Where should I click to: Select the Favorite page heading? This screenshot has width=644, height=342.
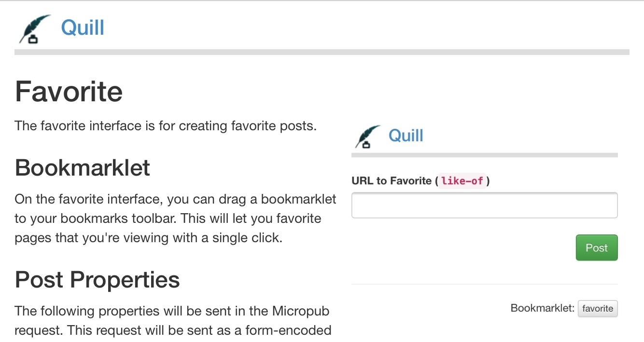click(x=69, y=91)
